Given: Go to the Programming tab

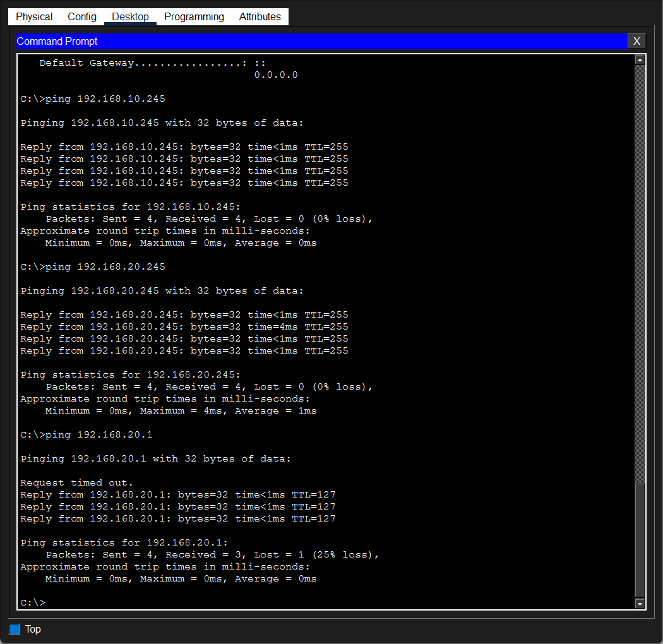Looking at the screenshot, I should (194, 17).
